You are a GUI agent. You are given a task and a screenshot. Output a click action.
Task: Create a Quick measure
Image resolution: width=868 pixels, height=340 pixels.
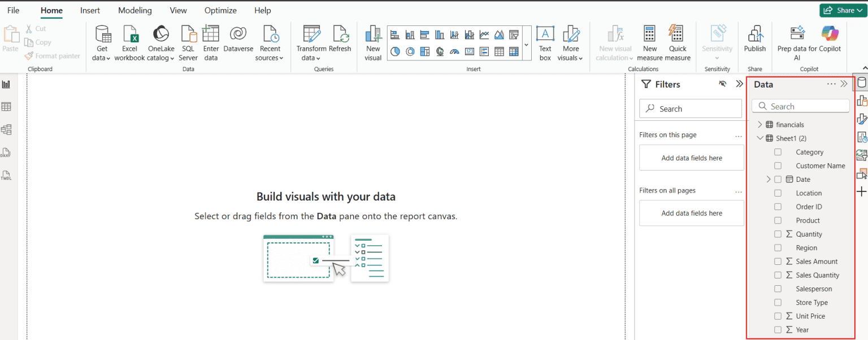tap(678, 43)
